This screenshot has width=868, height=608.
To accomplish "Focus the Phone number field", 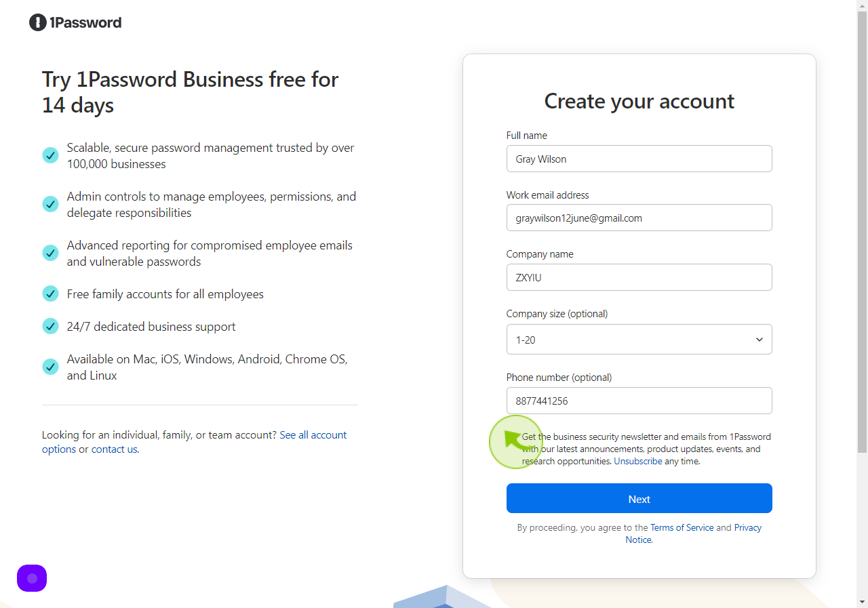I will (x=639, y=401).
